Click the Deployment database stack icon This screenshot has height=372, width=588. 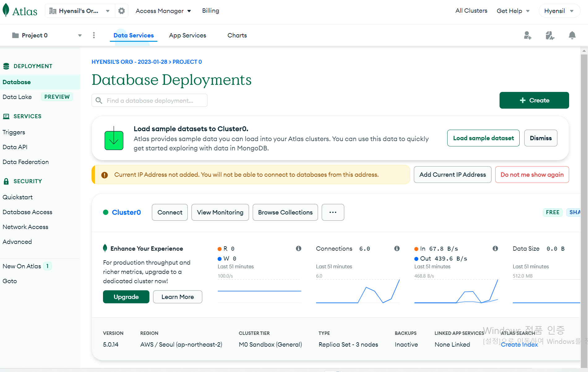[x=6, y=66]
